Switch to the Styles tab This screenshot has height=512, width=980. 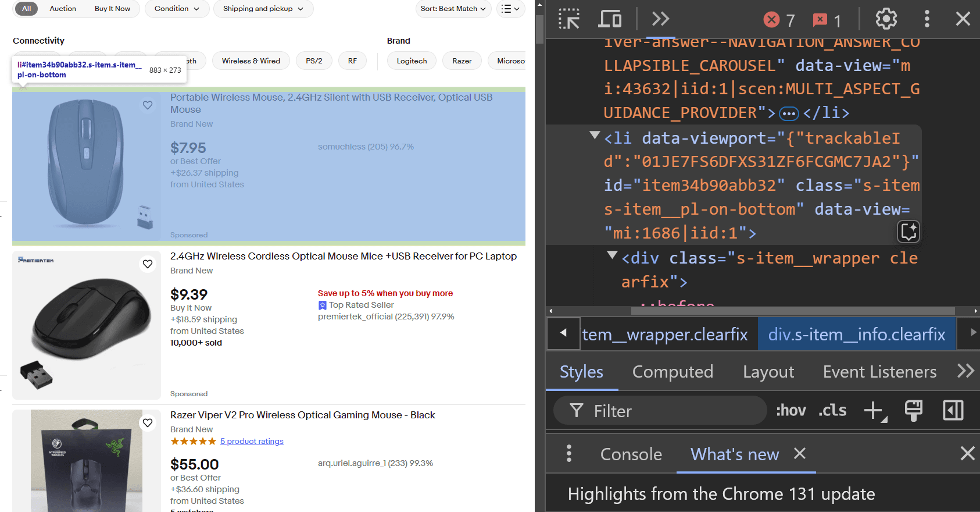(x=581, y=372)
